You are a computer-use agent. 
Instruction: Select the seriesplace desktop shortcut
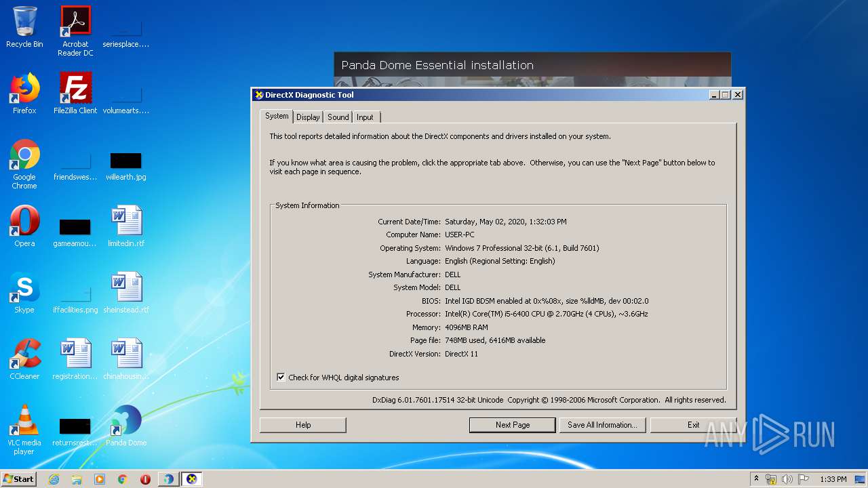(x=126, y=34)
